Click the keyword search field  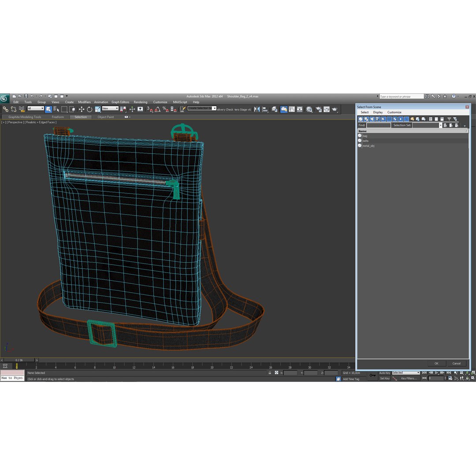point(402,97)
